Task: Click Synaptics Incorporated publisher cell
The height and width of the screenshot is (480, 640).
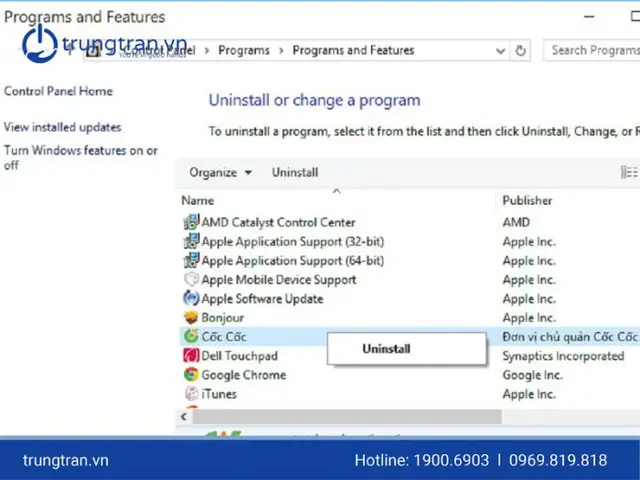Action: pyautogui.click(x=563, y=356)
